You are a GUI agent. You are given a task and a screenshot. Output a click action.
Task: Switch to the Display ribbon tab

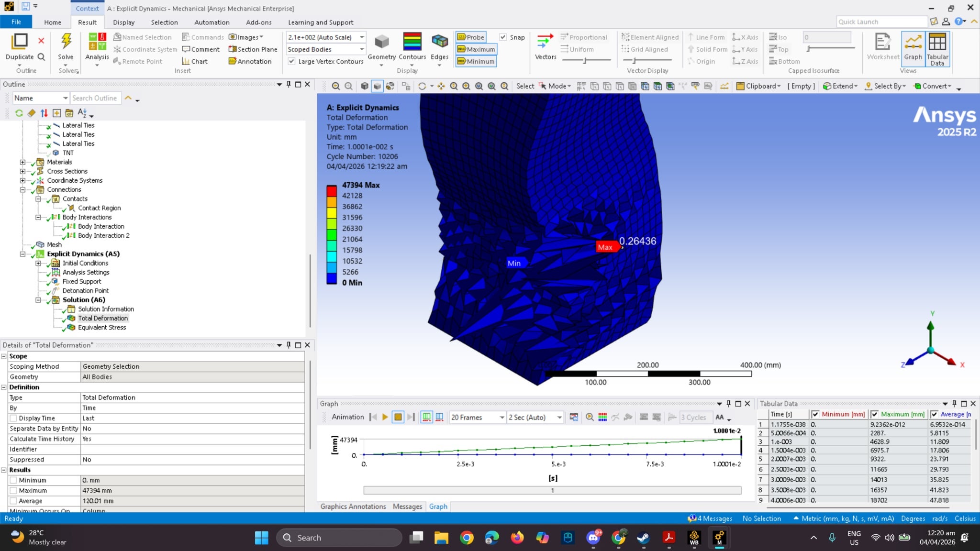tap(123, 22)
